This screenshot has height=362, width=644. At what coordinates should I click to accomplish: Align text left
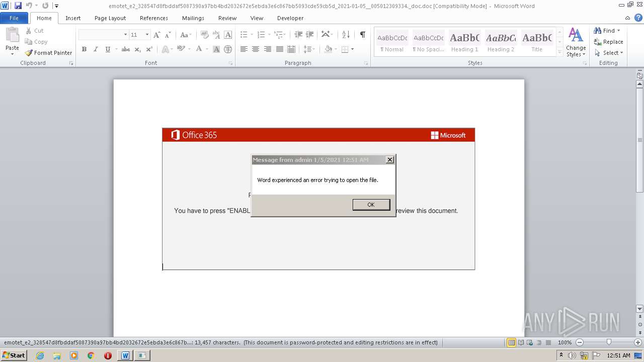point(244,49)
